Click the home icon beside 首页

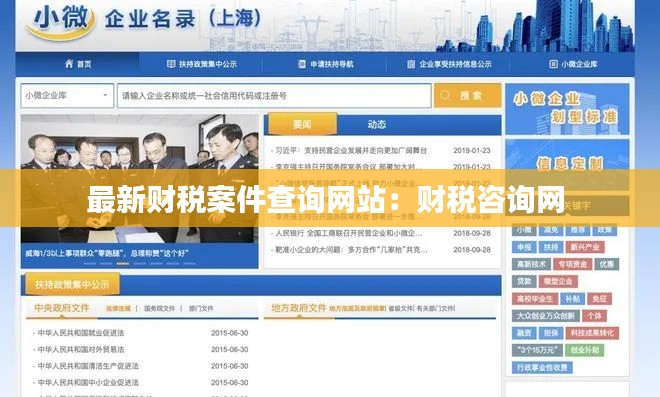69,64
